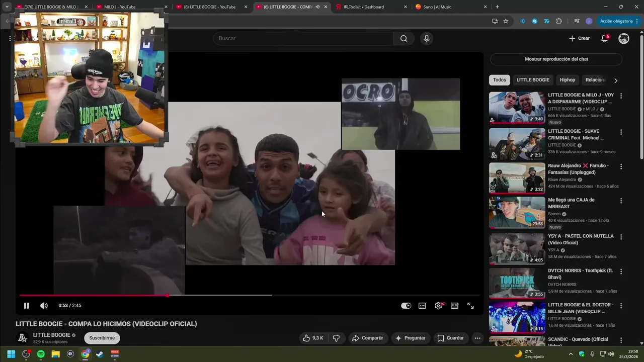The height and width of the screenshot is (362, 644).
Task: Search YouTube using the magnifier button
Action: [404, 39]
